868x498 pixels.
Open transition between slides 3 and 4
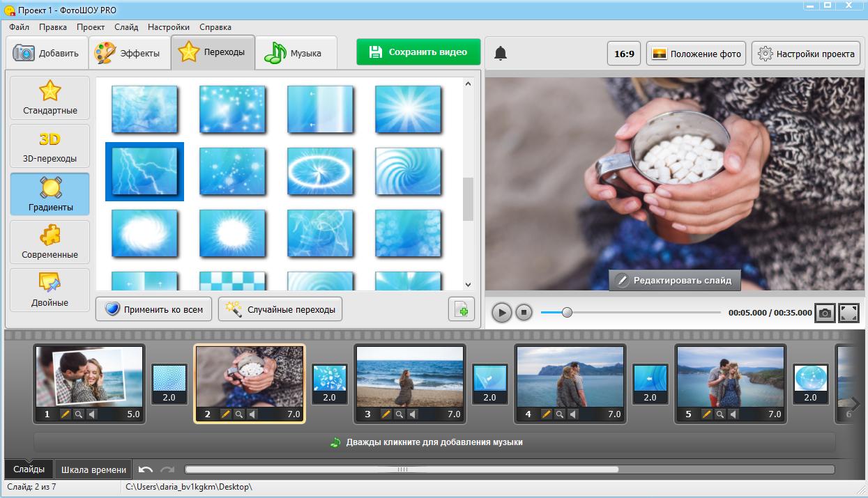489,384
